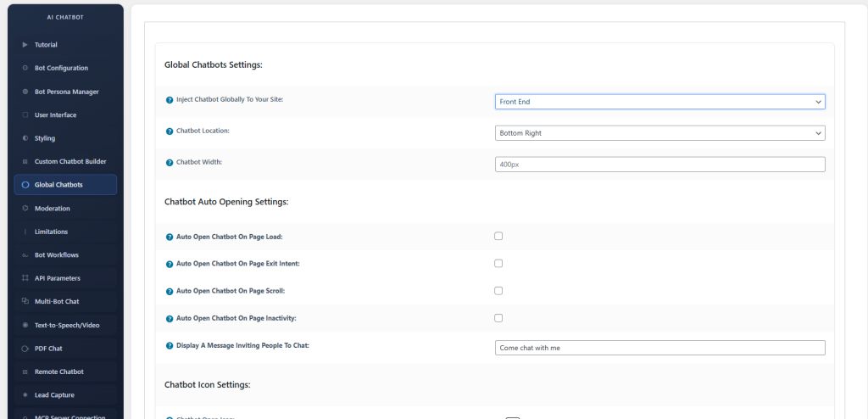Click help icon beside Inject Chatbot Globally

click(x=170, y=100)
